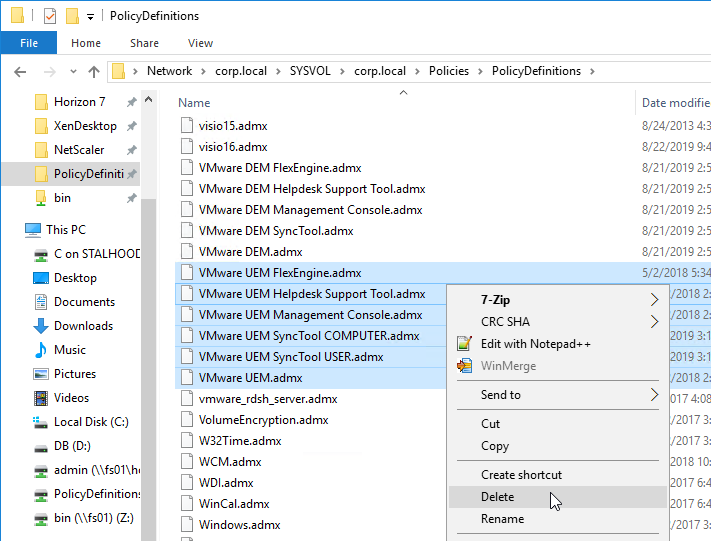Choose Copy from the context menu
This screenshot has width=711, height=541.
point(558,446)
